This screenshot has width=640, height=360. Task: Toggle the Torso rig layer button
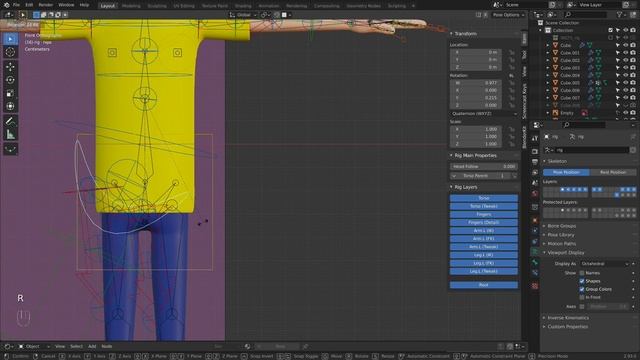click(x=484, y=198)
